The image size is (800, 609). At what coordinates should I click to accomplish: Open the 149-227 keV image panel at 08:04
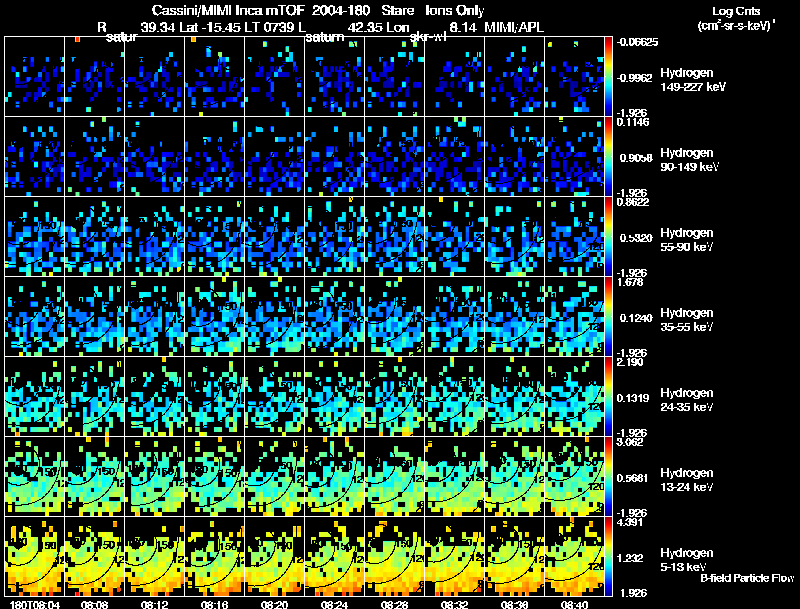(x=35, y=77)
